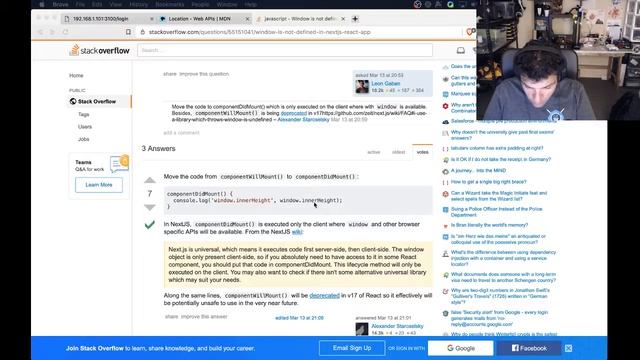Click Leon Gaban avatar thumbnail
Screen dimensions: 640x360
362,87
